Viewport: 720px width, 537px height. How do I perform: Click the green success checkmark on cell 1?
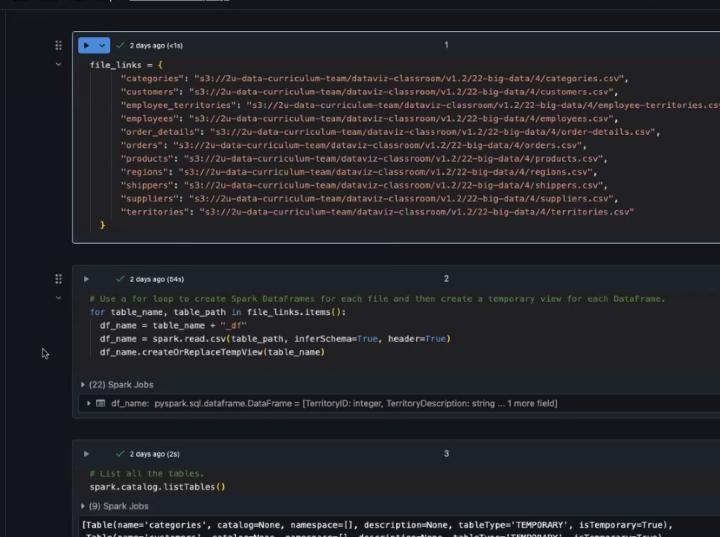120,45
